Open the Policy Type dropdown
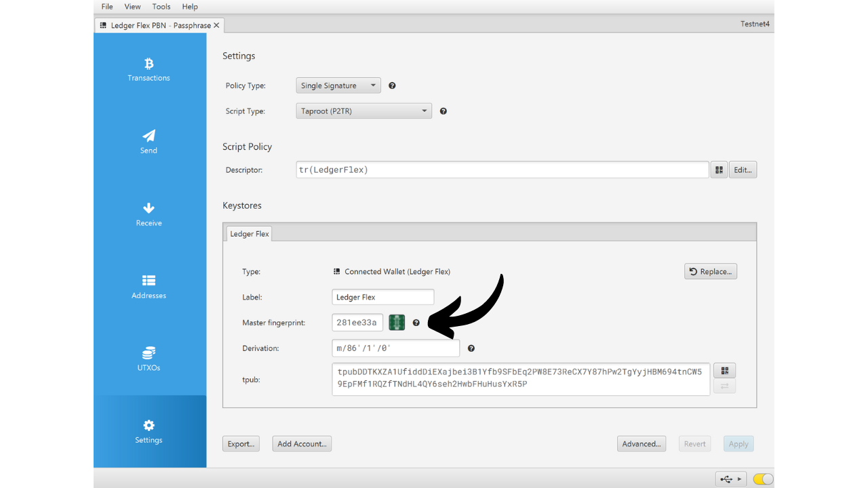This screenshot has height=488, width=868. click(x=338, y=86)
